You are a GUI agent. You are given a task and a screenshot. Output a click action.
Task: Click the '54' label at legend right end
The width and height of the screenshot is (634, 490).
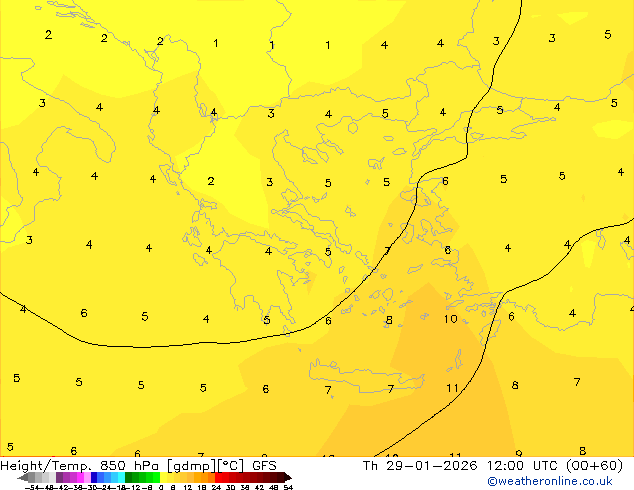(x=288, y=488)
